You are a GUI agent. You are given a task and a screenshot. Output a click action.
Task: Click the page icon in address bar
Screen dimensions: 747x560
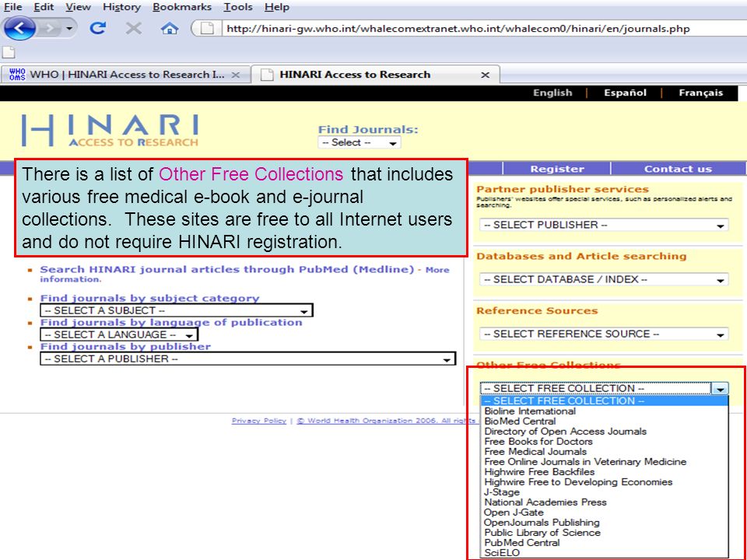(x=206, y=29)
